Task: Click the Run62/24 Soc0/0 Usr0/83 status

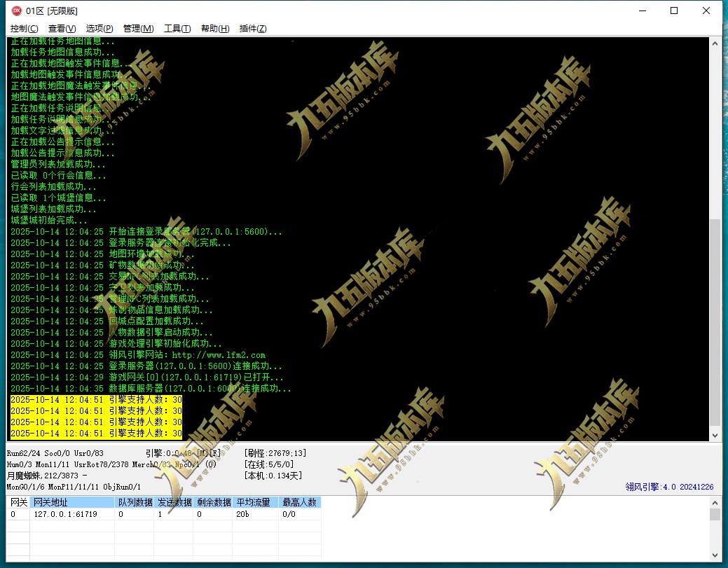Action: pos(55,453)
